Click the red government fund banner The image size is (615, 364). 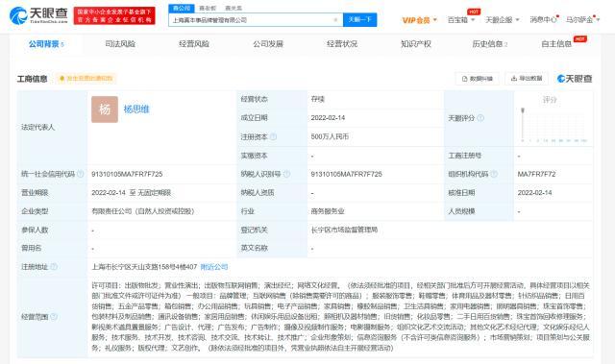(x=114, y=15)
